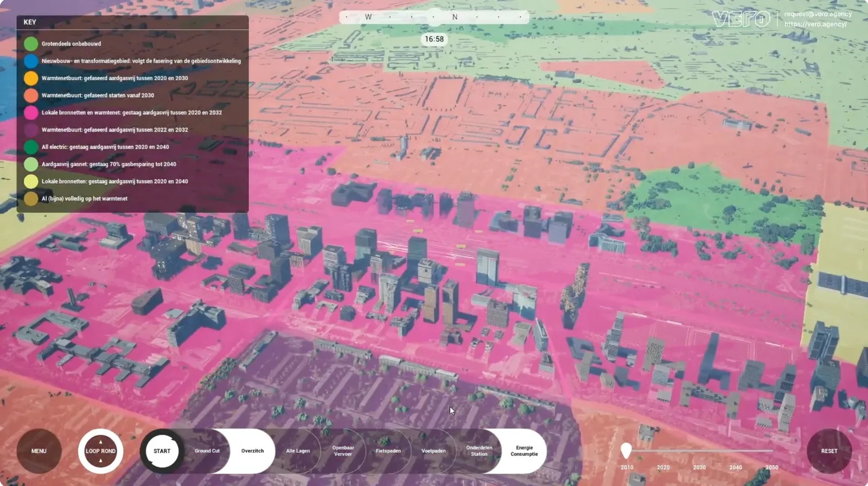Click the LOOP ROND circular control
This screenshot has height=486, width=868.
point(100,451)
